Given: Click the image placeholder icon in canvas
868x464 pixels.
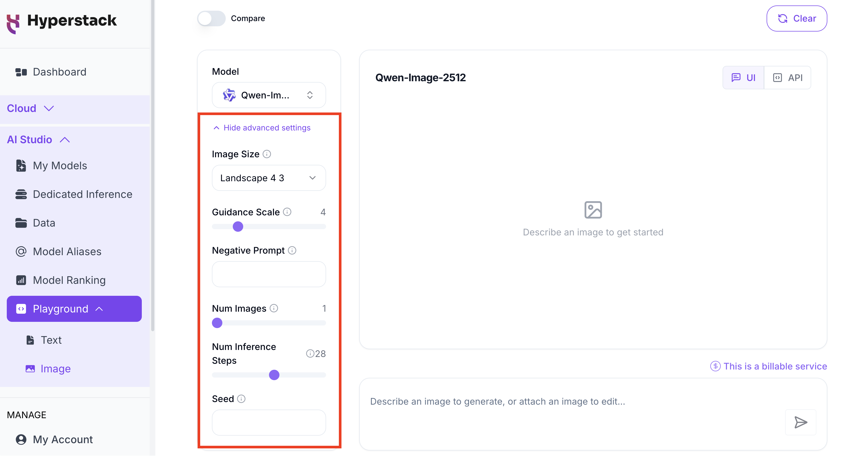Looking at the screenshot, I should pos(593,210).
